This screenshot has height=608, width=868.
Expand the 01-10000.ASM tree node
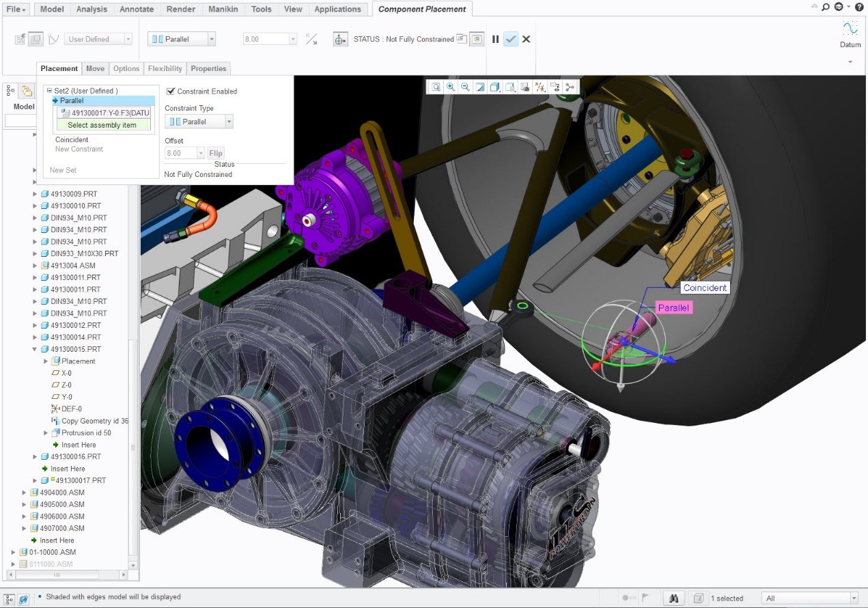pyautogui.click(x=14, y=552)
